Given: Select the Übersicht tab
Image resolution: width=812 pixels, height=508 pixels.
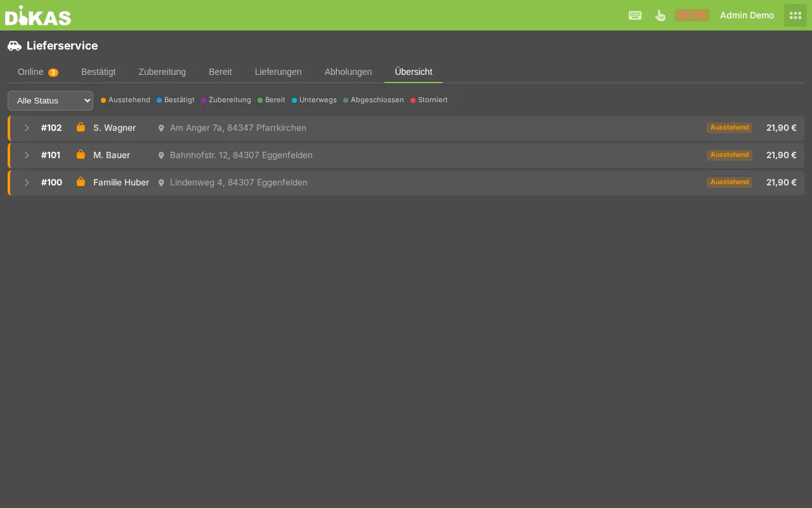Looking at the screenshot, I should 414,72.
